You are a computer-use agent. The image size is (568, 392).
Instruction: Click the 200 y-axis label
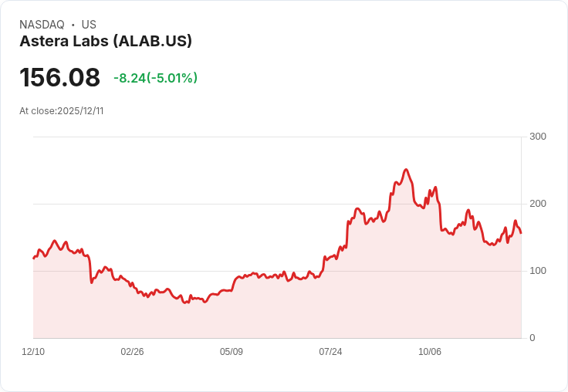point(538,204)
